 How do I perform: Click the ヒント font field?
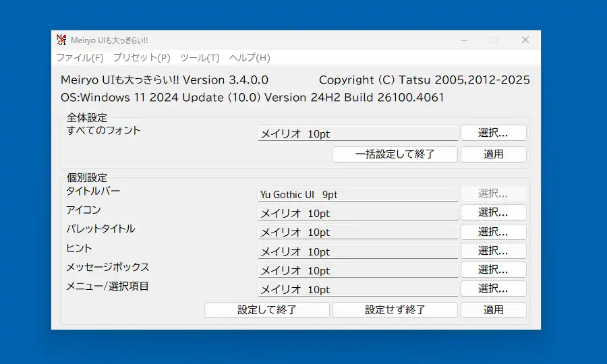click(x=357, y=251)
